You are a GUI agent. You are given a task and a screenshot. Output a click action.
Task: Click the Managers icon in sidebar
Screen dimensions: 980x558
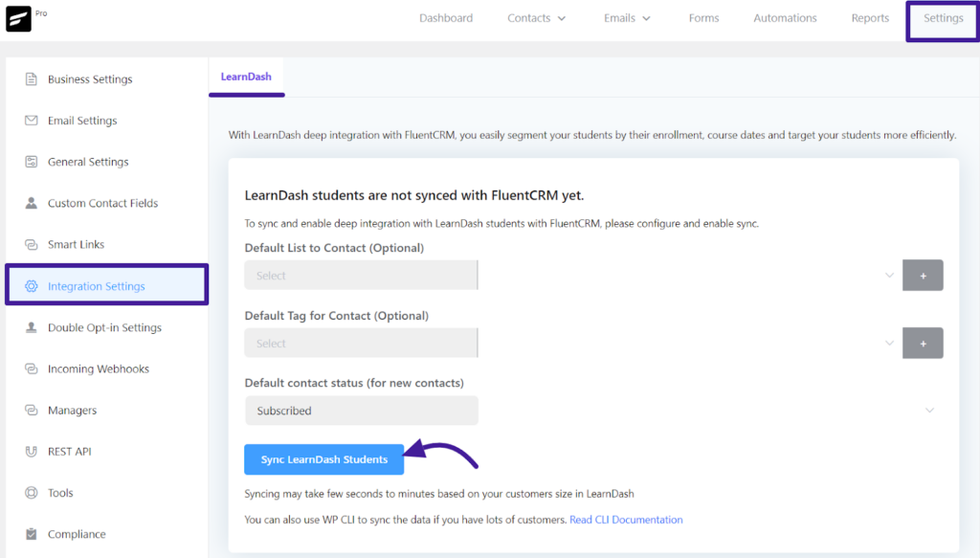[x=33, y=410]
